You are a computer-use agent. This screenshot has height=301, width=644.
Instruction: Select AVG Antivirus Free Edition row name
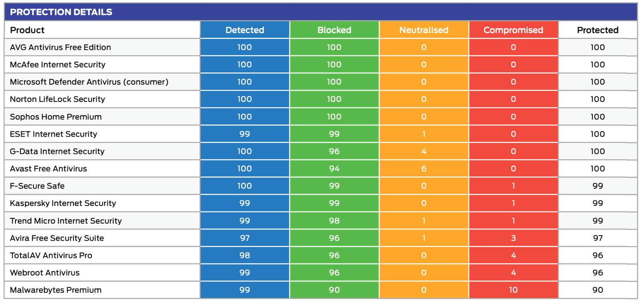point(61,47)
